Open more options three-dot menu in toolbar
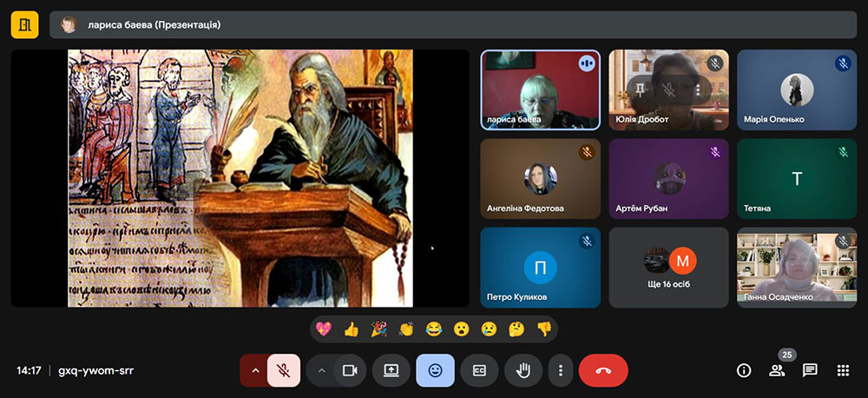 (561, 370)
